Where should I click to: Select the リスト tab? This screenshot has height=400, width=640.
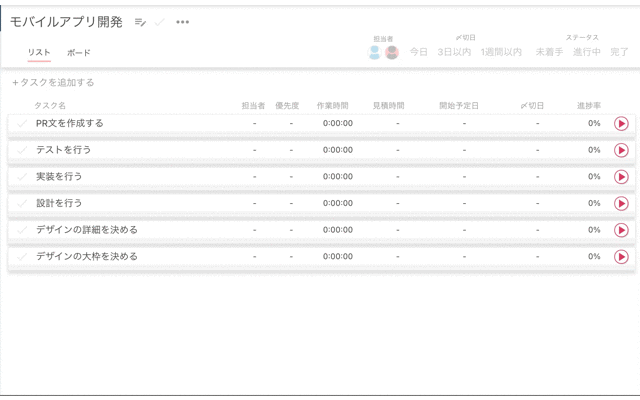click(39, 53)
